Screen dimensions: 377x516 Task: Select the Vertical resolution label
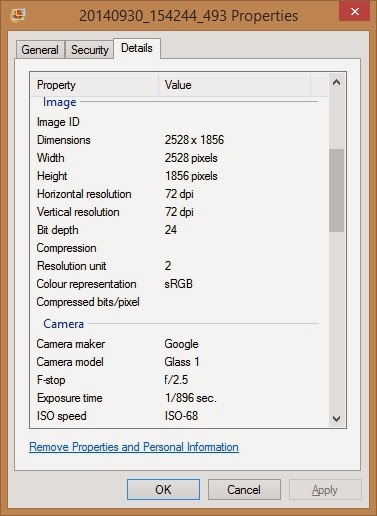[x=78, y=212]
